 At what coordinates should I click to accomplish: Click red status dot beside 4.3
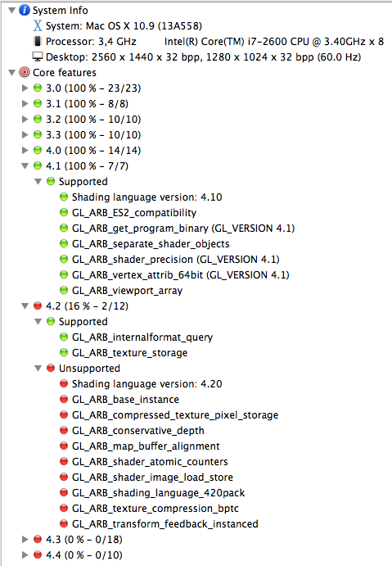[38, 539]
